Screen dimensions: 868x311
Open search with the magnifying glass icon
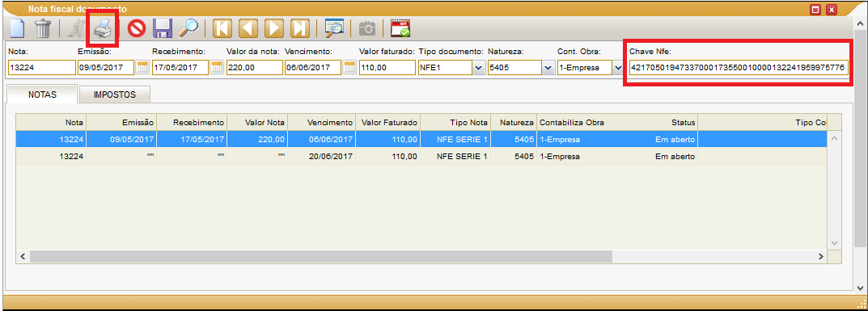pos(188,28)
